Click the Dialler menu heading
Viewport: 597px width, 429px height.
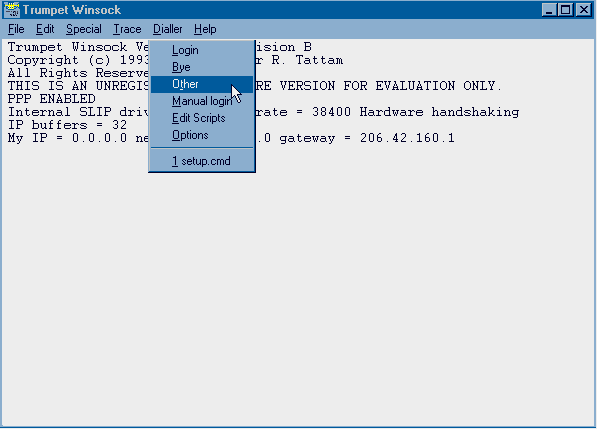tap(168, 29)
